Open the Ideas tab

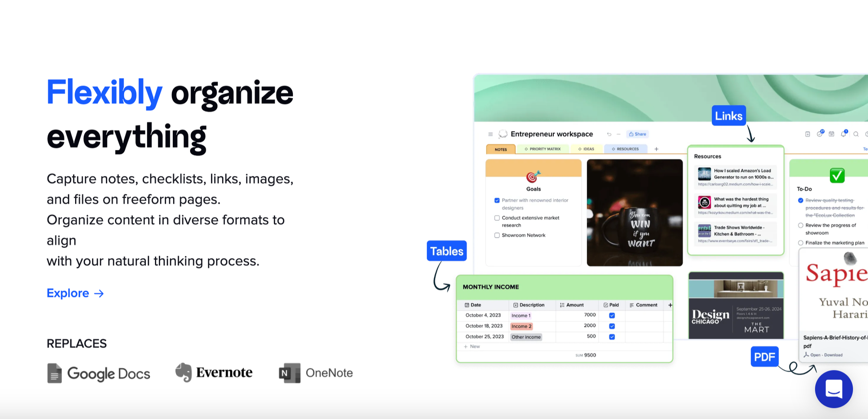point(586,149)
